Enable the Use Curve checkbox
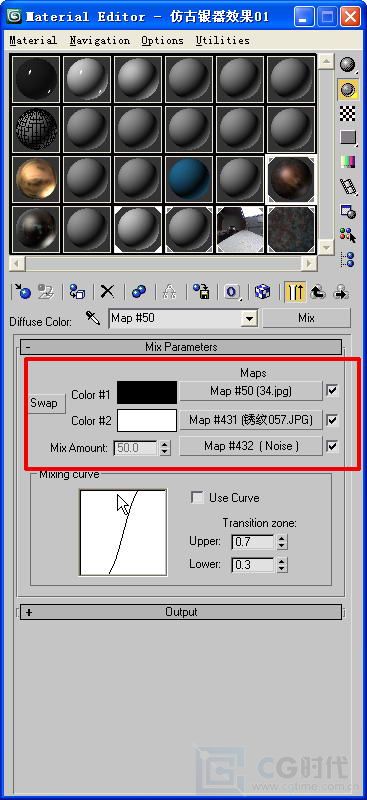Viewport: 367px width, 800px height. pyautogui.click(x=197, y=497)
